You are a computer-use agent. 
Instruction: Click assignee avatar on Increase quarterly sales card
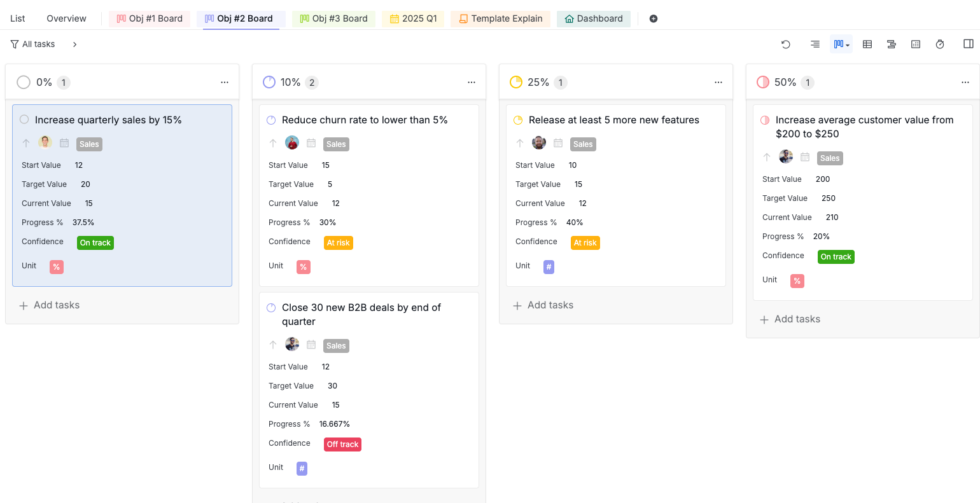coord(45,142)
